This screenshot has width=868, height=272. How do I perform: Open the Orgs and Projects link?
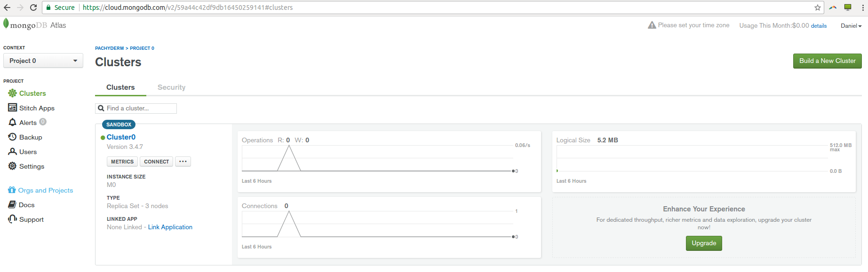(45, 190)
